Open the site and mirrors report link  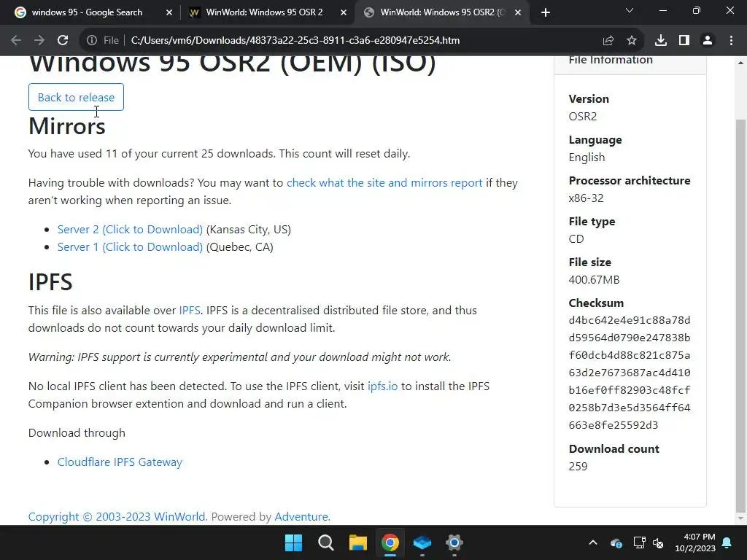tap(384, 183)
